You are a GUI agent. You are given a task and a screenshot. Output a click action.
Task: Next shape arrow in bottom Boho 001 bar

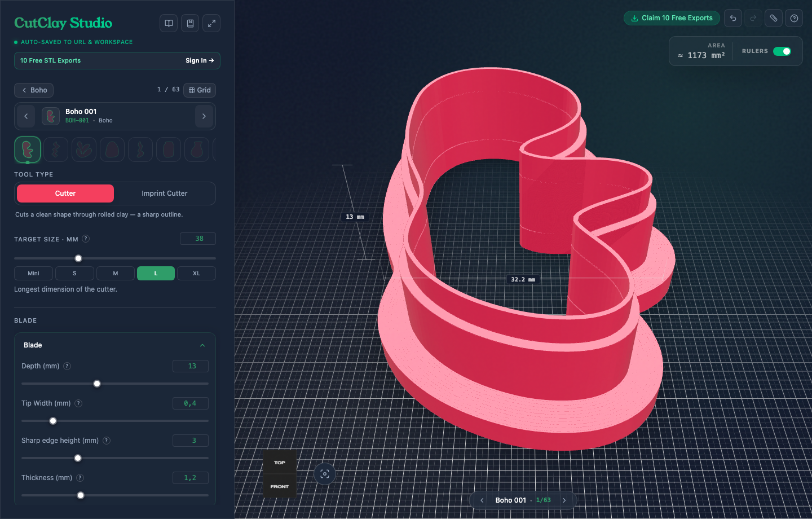564,500
